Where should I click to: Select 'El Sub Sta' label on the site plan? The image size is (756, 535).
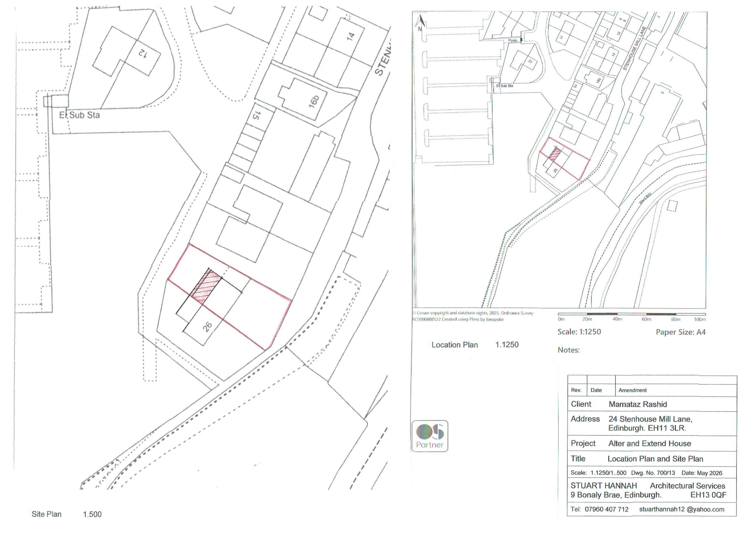point(79,115)
